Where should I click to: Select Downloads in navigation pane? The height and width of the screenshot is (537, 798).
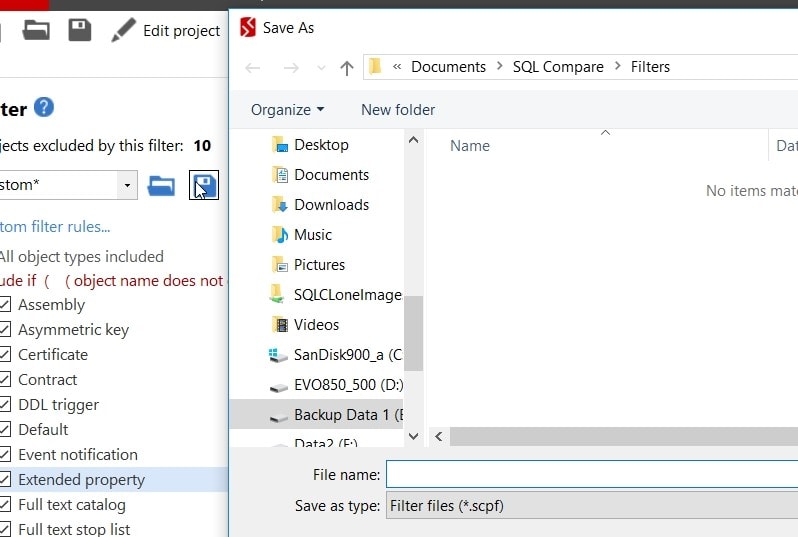[331, 205]
